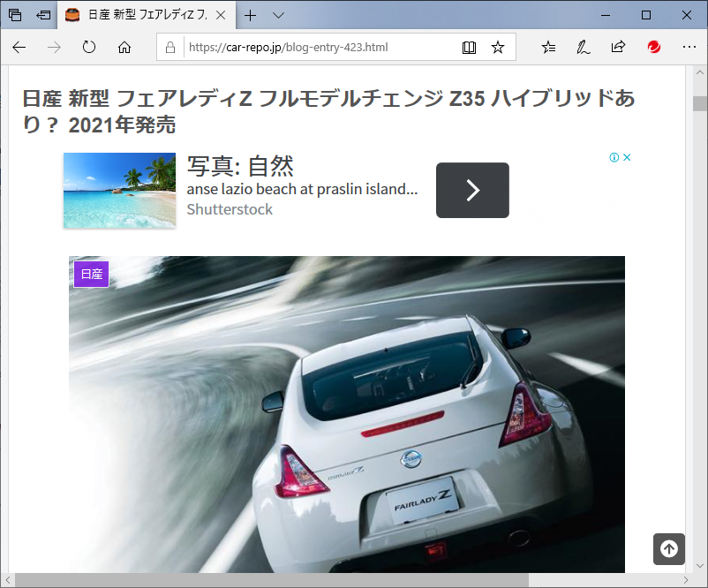
Task: Close the Shutterstock advertisement
Action: [x=628, y=158]
